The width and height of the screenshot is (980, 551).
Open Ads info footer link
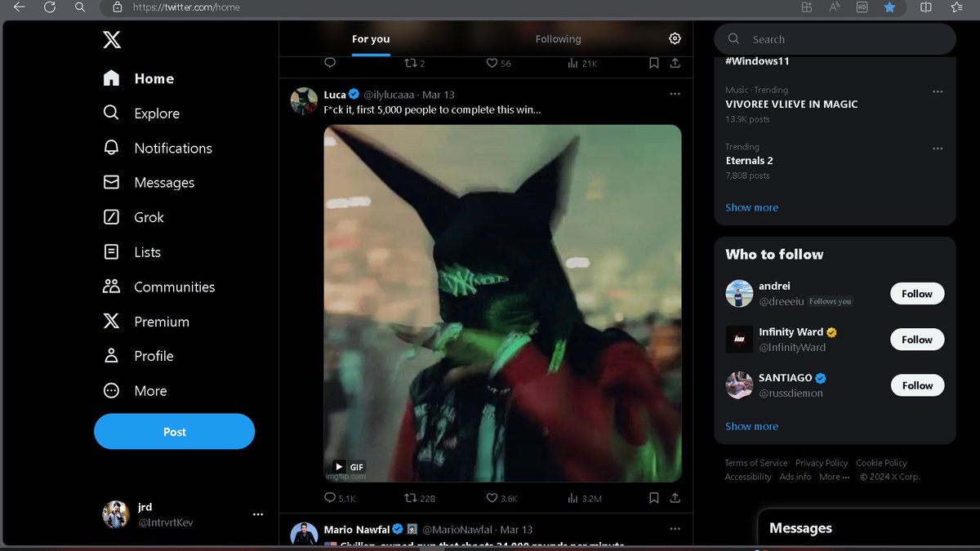click(x=795, y=477)
